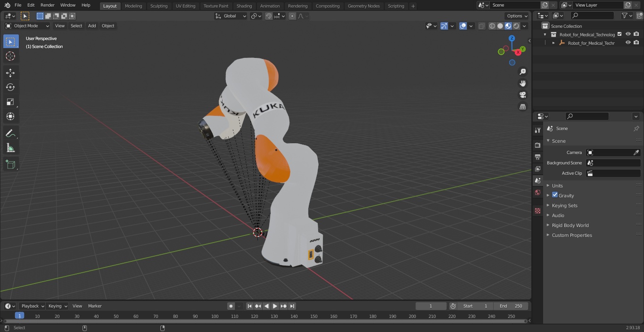Open the Global transform orientation dropdown
Screen dimensions: 644x332
pyautogui.click(x=231, y=16)
